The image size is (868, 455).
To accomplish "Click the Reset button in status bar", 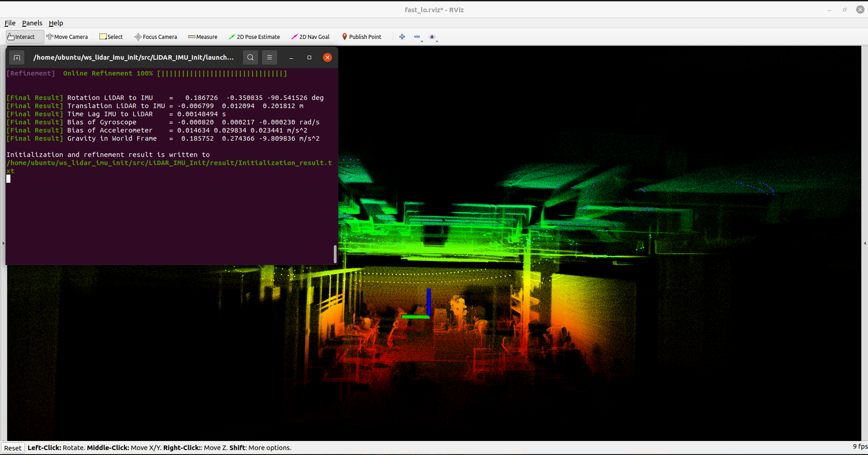I will 13,448.
